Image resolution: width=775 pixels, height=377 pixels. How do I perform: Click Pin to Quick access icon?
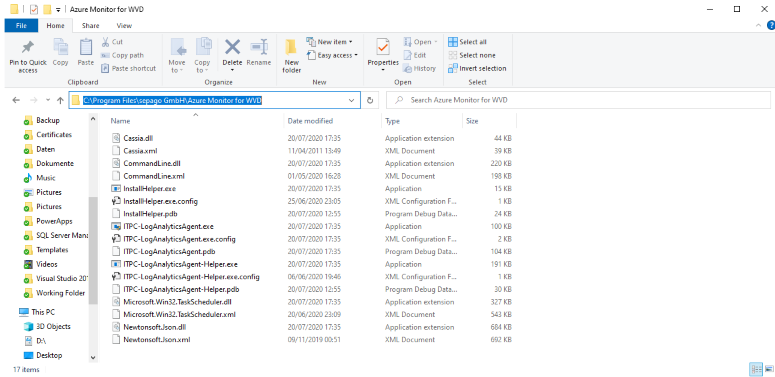point(28,48)
